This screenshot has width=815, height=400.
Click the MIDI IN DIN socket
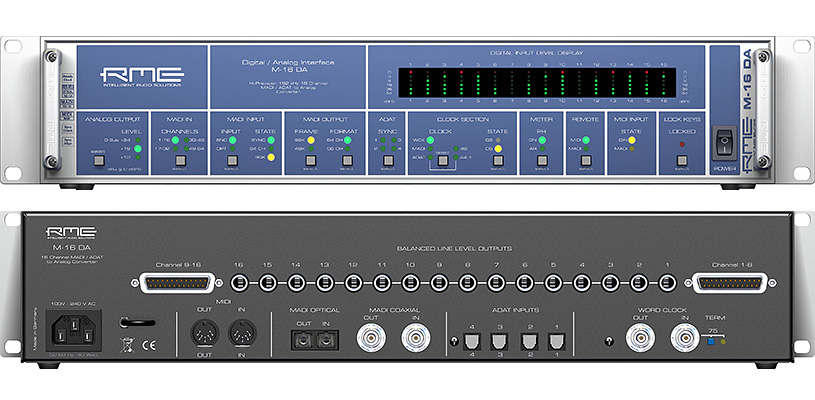243,333
